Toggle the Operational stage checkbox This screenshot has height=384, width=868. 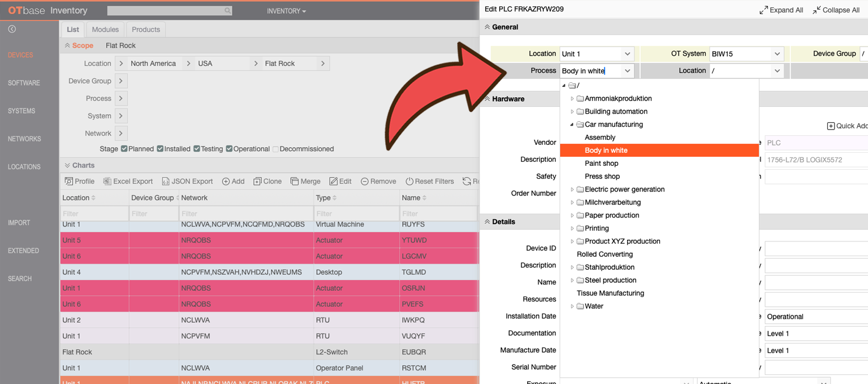[229, 149]
